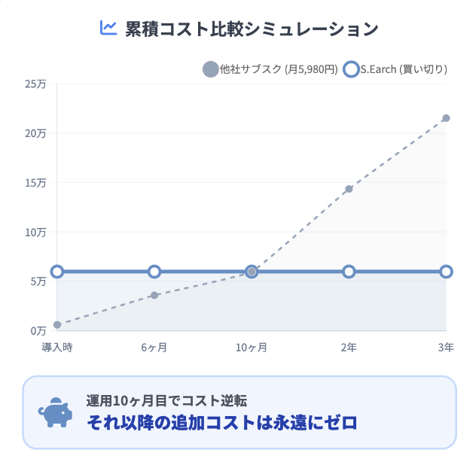476x462 pixels.
Task: Click 運用10ヶ月目でコスト逆転 text
Action: [166, 401]
